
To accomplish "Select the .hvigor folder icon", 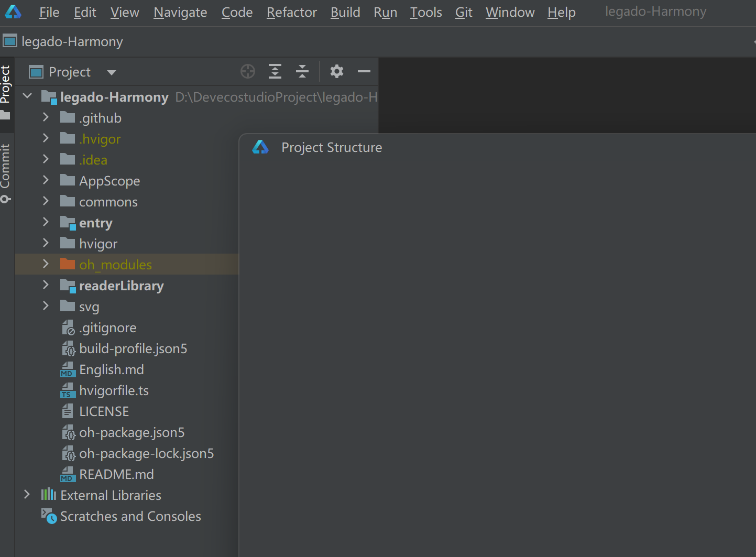I will click(x=68, y=138).
